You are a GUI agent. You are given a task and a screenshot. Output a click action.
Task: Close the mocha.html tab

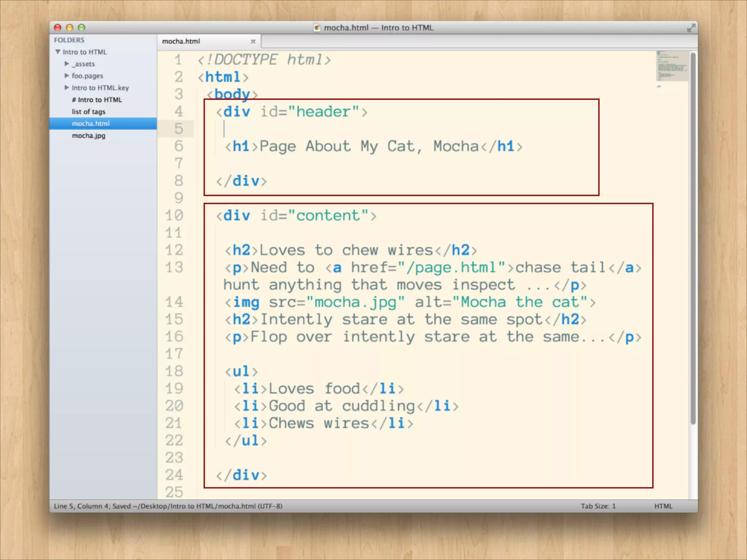[253, 42]
